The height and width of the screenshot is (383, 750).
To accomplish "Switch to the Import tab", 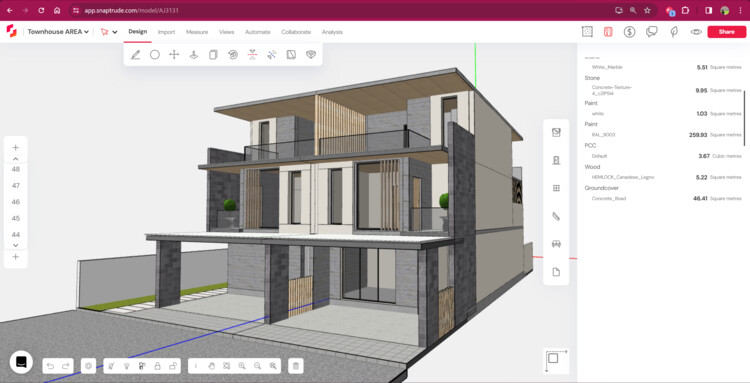I will (166, 32).
